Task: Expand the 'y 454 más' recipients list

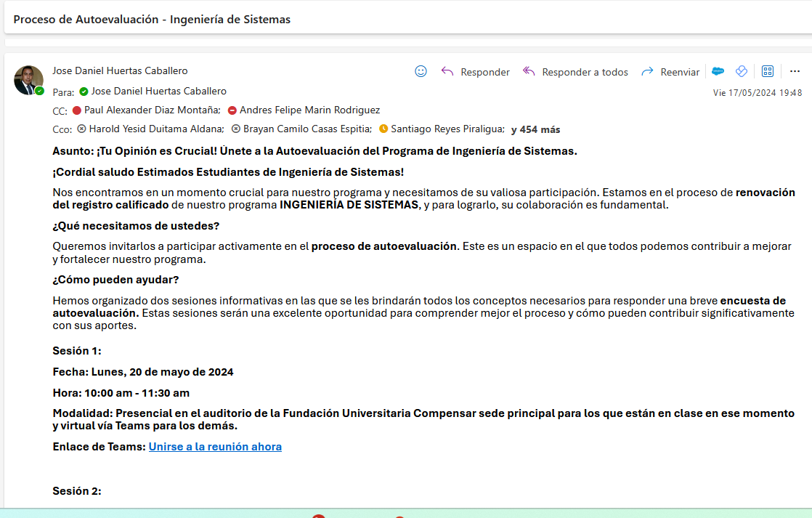Action: (535, 129)
